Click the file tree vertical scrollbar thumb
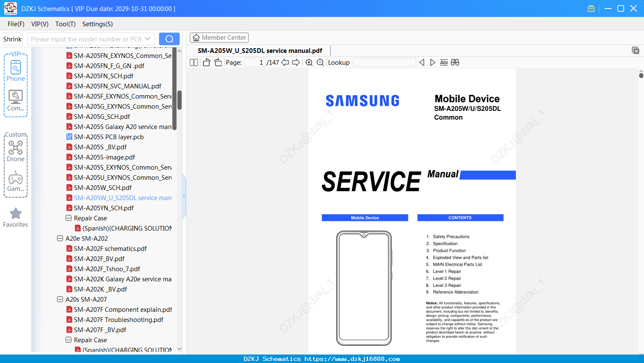The height and width of the screenshot is (363, 644). pos(179,100)
